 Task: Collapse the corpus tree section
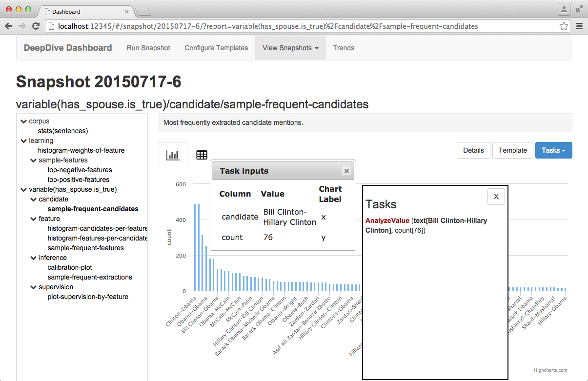(x=23, y=121)
